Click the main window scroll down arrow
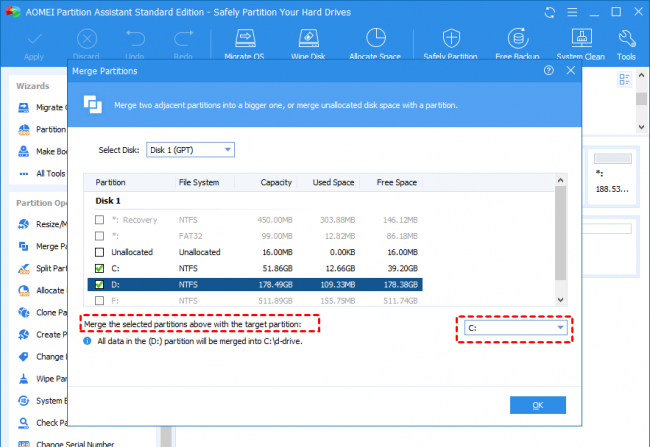This screenshot has width=650, height=447. (x=641, y=127)
